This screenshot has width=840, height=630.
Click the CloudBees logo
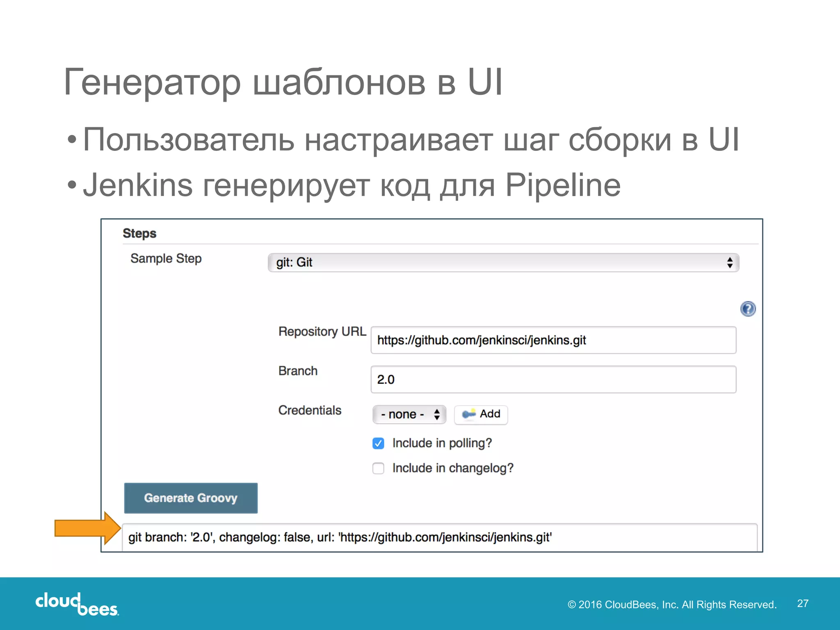pos(77,604)
